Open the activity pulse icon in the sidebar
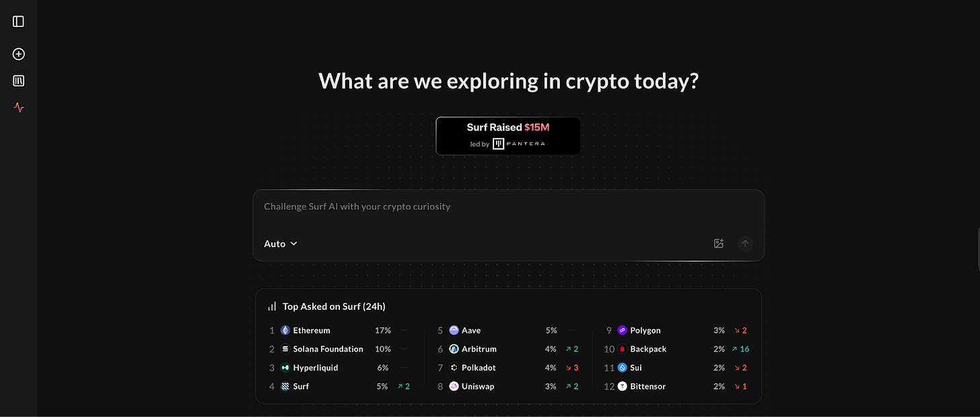The height and width of the screenshot is (417, 980). (18, 107)
